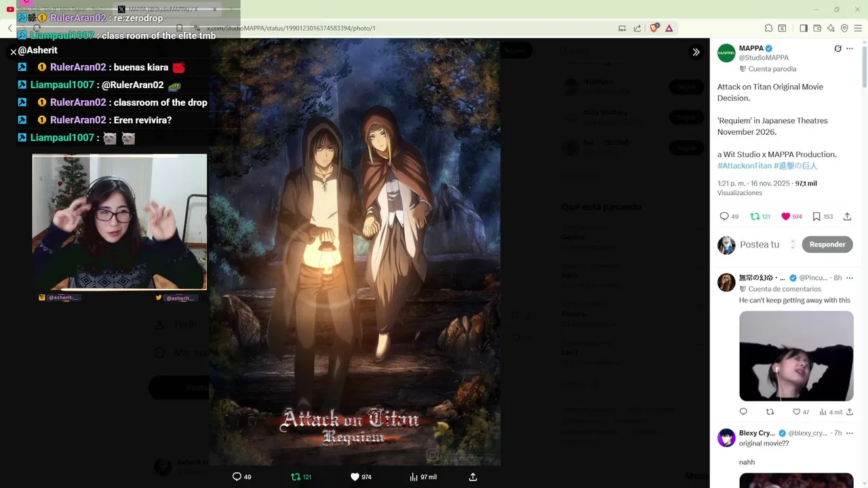Open the Leo AI sparkle icon

coord(831,28)
